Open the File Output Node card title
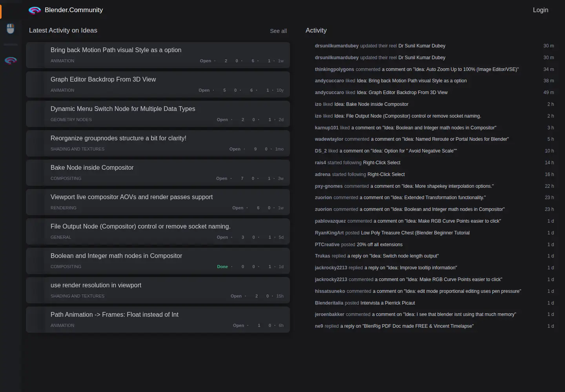Image resolution: width=565 pixels, height=392 pixels. (x=140, y=227)
